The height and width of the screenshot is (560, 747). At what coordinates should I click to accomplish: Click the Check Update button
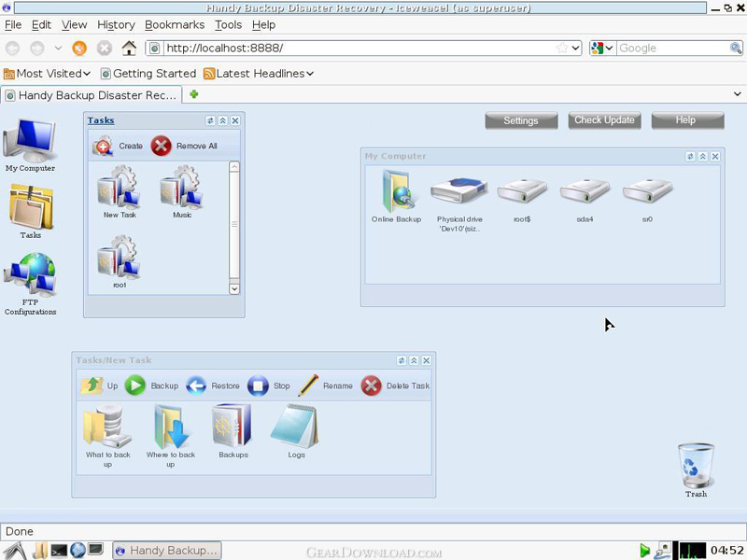click(x=604, y=120)
